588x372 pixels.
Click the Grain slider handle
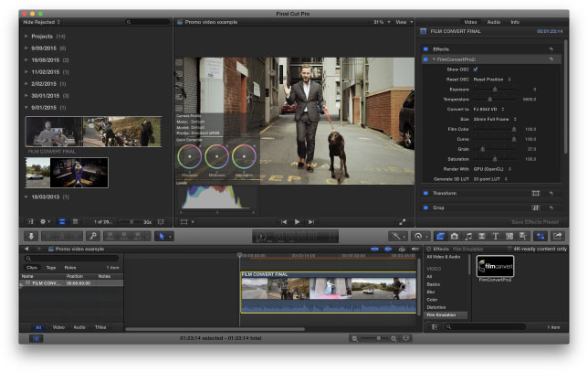[x=483, y=149]
